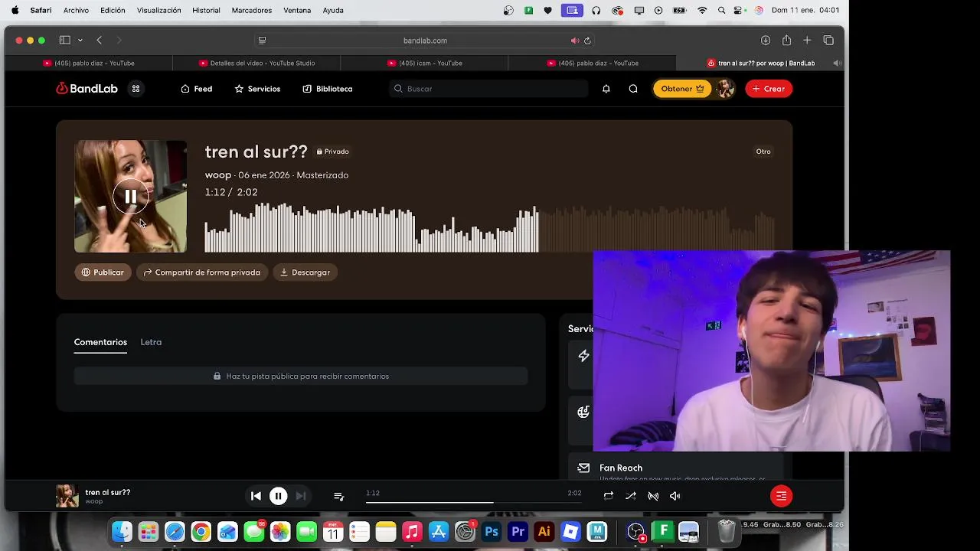
Task: Open the play queue icon
Action: [339, 496]
